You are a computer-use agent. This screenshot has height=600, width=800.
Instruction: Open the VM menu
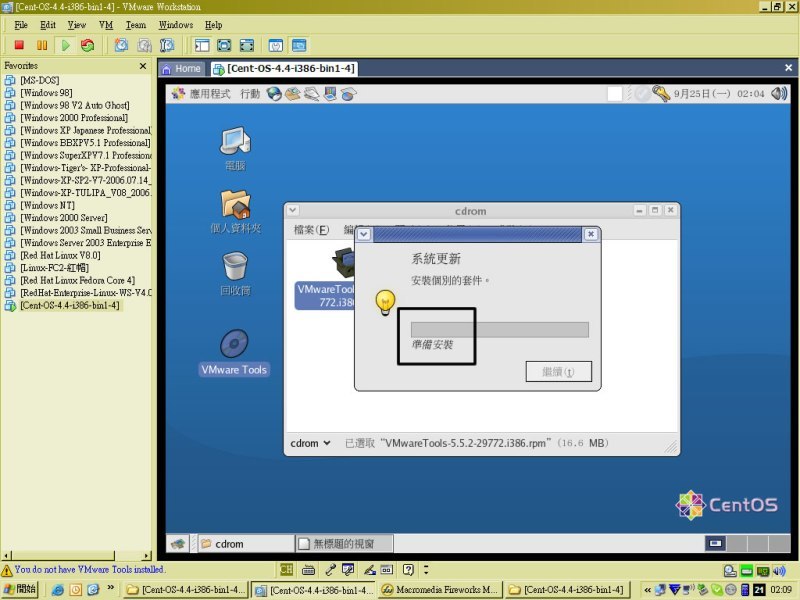106,25
